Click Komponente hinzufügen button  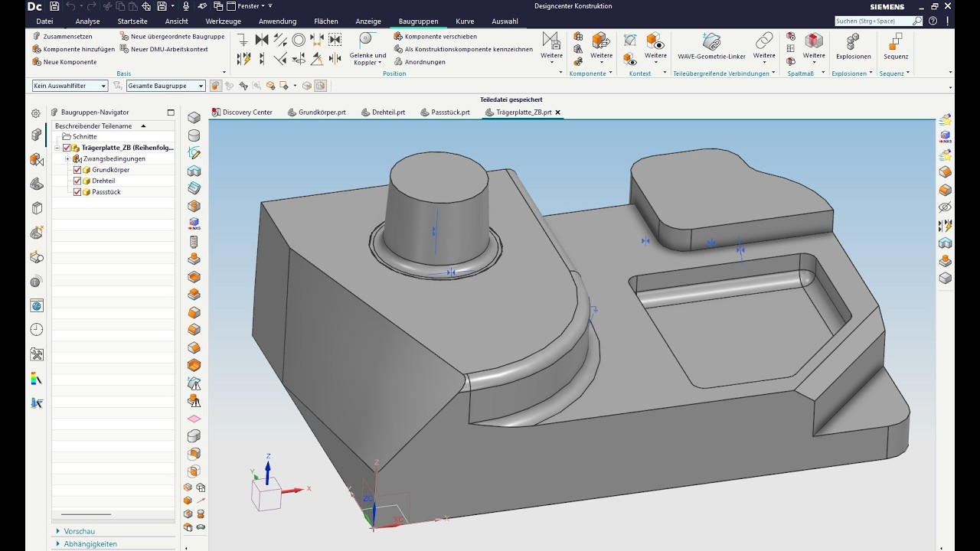[x=73, y=49]
